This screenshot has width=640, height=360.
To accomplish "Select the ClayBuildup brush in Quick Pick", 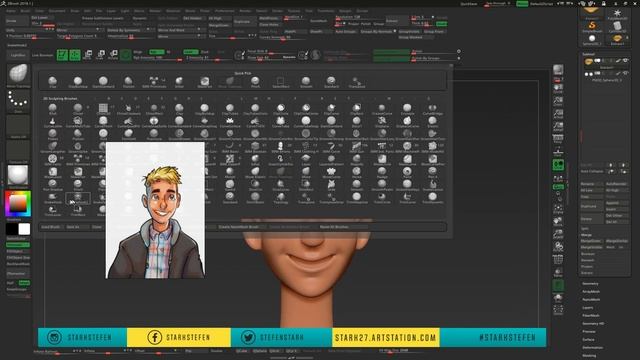I will 78,82.
